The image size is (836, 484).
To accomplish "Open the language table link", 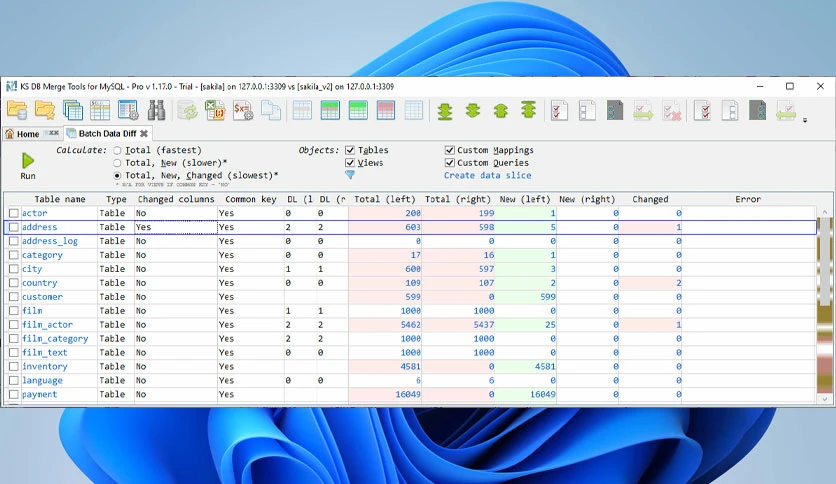I will point(42,381).
